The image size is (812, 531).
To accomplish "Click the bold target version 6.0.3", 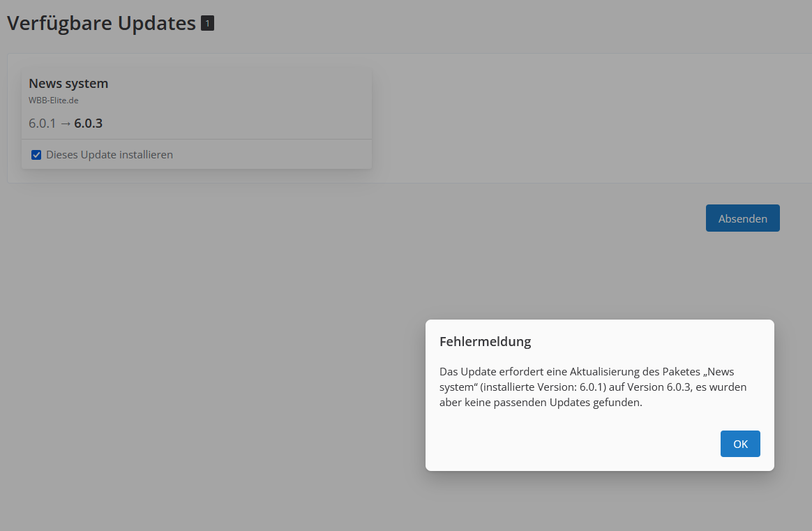I will click(89, 124).
